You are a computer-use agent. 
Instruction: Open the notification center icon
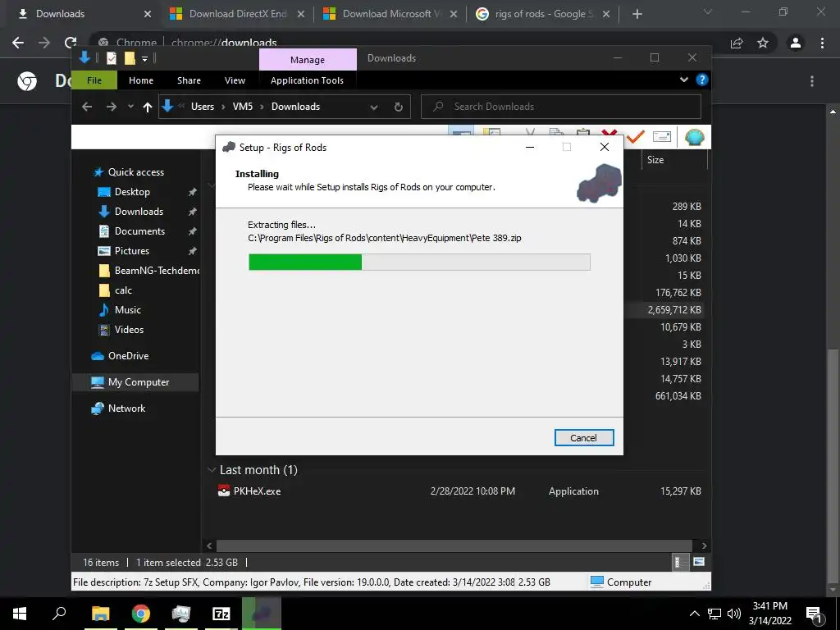[815, 614]
